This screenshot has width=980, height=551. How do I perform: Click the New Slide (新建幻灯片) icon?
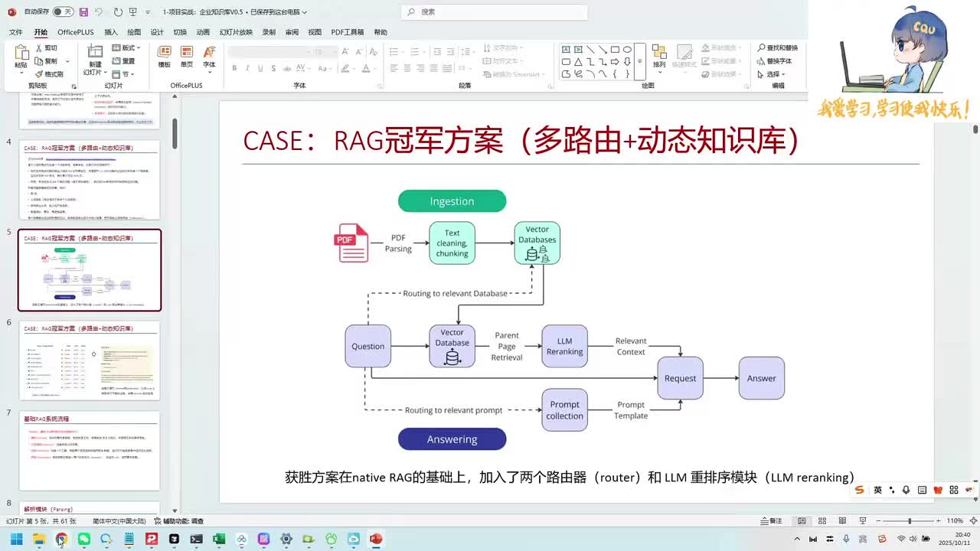(x=95, y=52)
